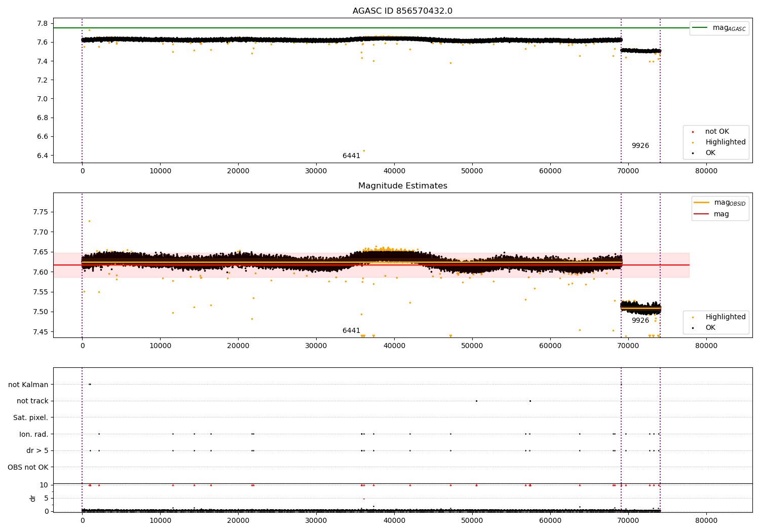Click '70000' x-tick under bottom plot
Image resolution: width=760 pixels, height=532 pixels.
[628, 521]
